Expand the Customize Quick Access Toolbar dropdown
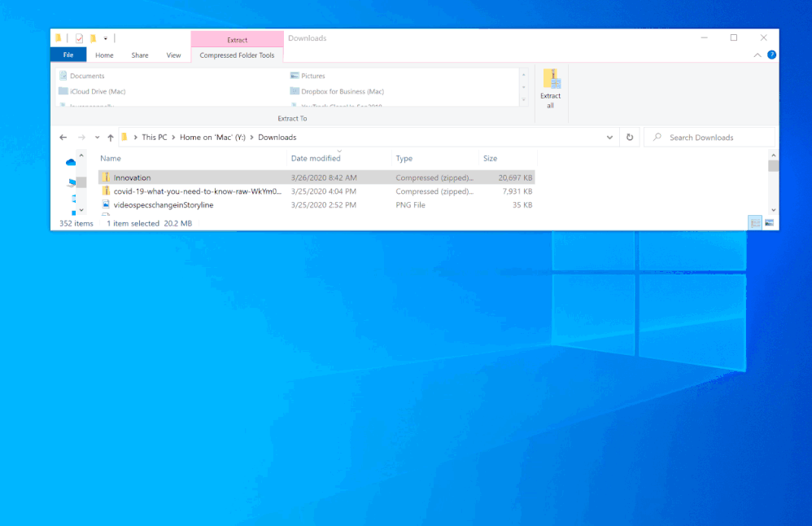Screen dimensions: 812x526 click(106, 38)
